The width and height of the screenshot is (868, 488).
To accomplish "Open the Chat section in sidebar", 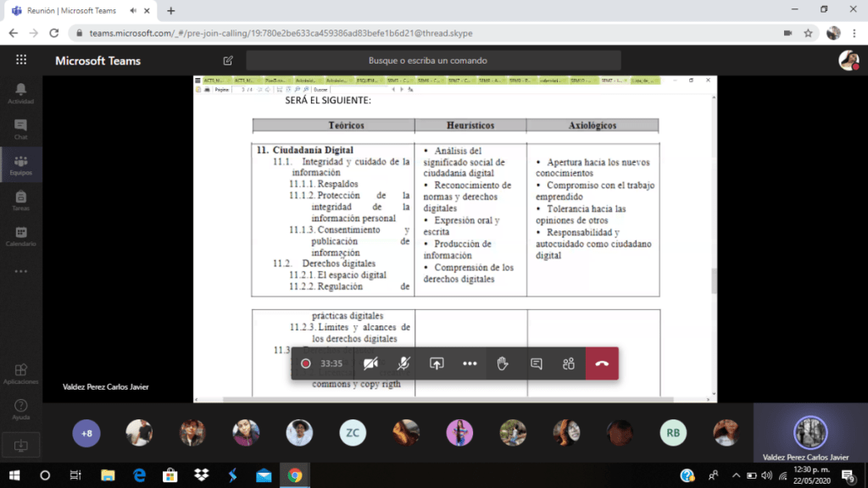I will (21, 130).
